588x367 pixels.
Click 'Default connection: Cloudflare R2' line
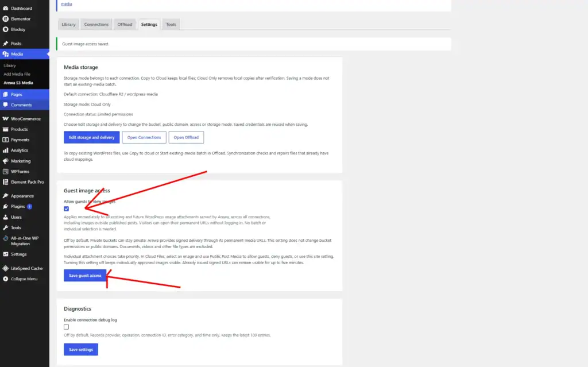(111, 94)
